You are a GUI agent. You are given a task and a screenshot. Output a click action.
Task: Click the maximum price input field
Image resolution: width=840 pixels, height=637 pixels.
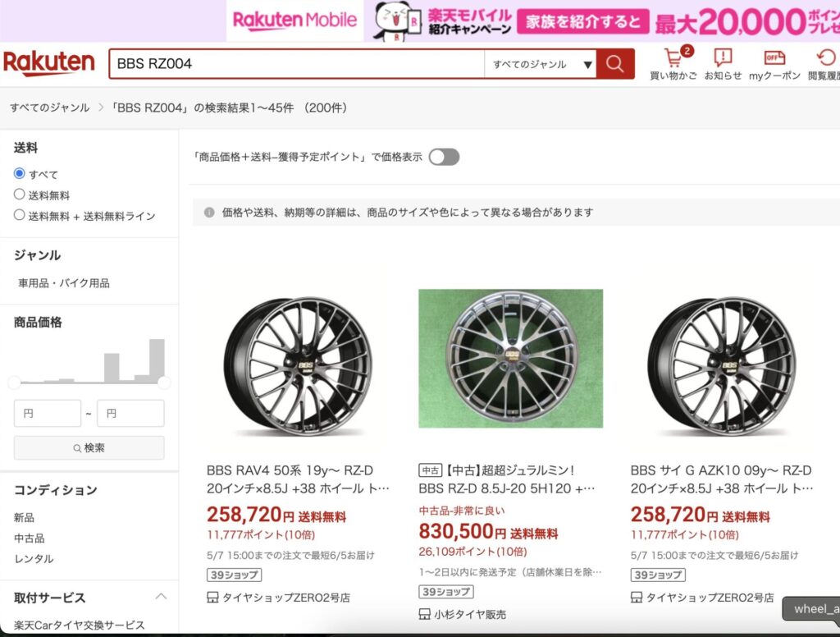click(x=130, y=414)
